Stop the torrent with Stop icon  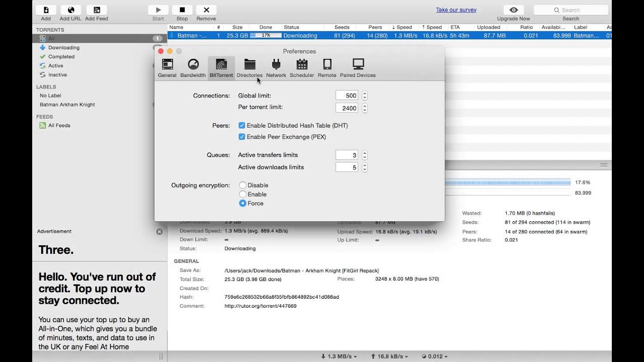(182, 10)
